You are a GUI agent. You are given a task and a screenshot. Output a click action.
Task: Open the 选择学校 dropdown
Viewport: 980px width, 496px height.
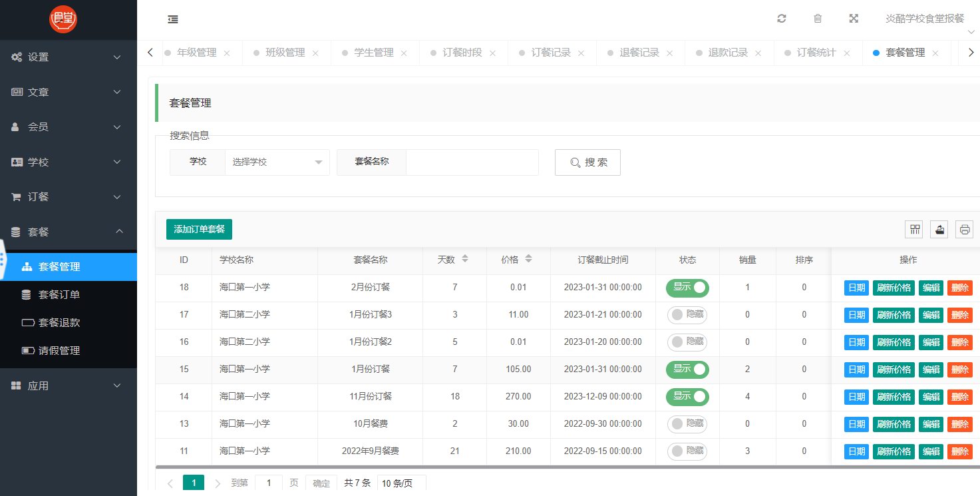277,162
